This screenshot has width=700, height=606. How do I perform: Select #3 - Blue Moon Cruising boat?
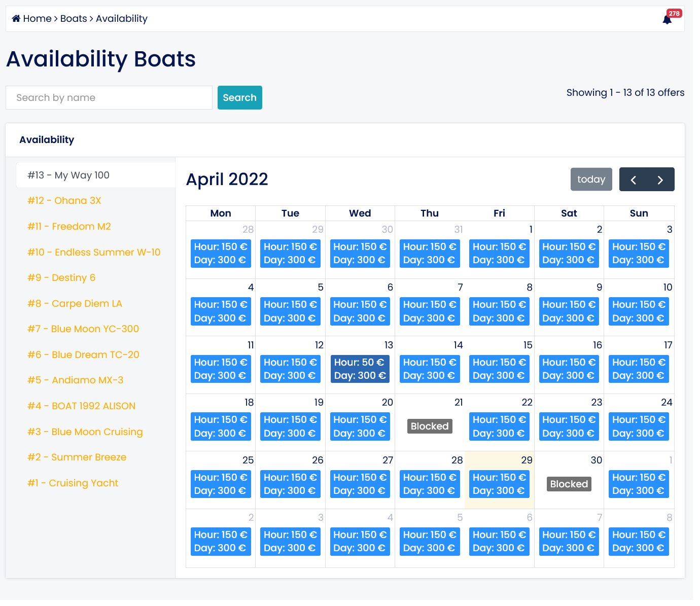point(85,432)
